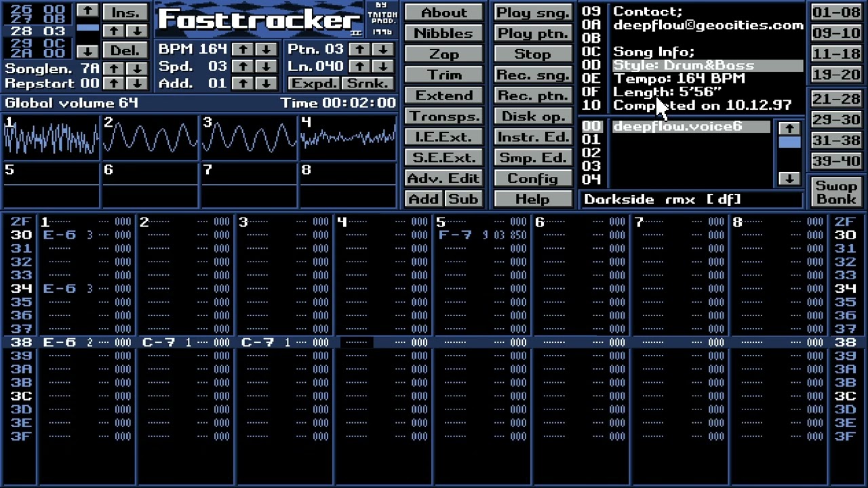Increase the Add. value
Screen dimensions: 868x488
(243, 83)
